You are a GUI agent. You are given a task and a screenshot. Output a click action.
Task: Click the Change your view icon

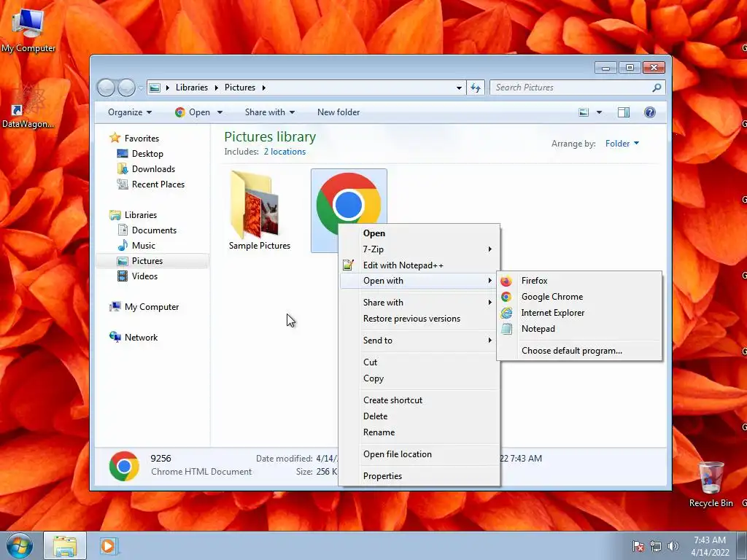584,112
